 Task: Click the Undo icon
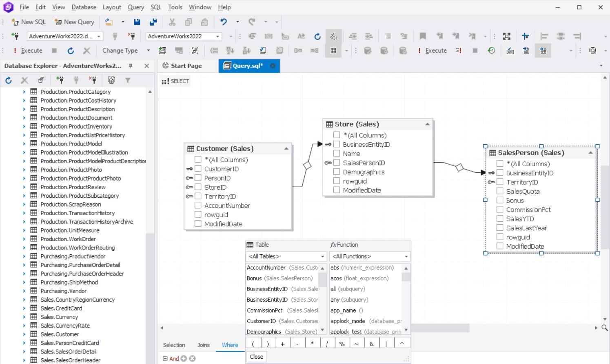tap(223, 22)
